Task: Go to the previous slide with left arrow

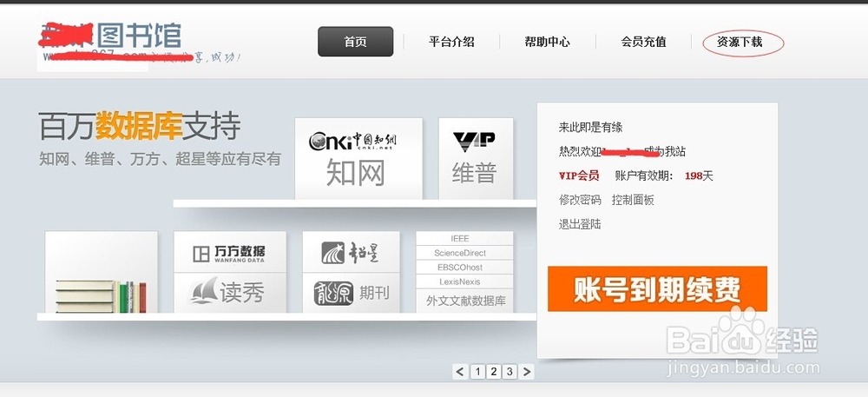Action: 460,372
